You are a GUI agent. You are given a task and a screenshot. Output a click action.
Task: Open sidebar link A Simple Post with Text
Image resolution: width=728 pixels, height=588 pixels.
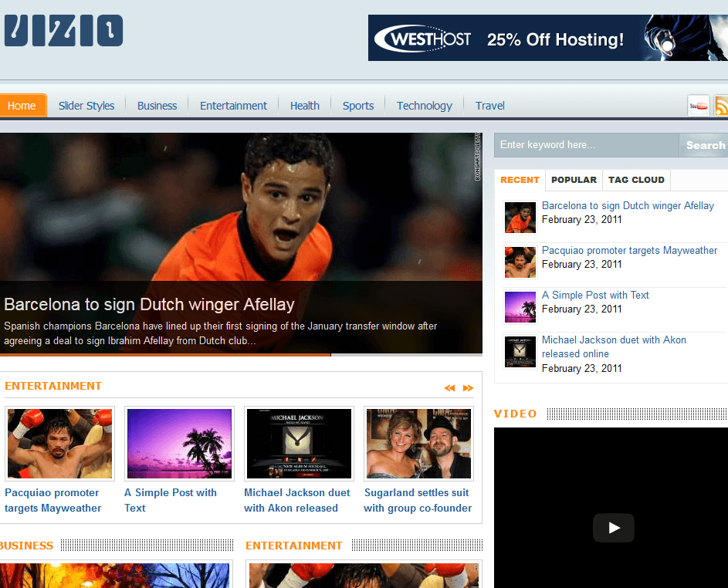pyautogui.click(x=595, y=296)
